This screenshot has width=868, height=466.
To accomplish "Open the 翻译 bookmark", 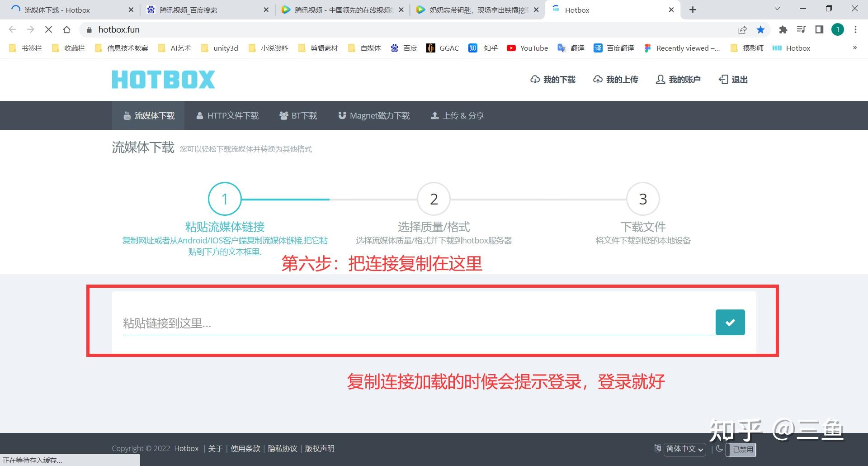I will coord(571,48).
